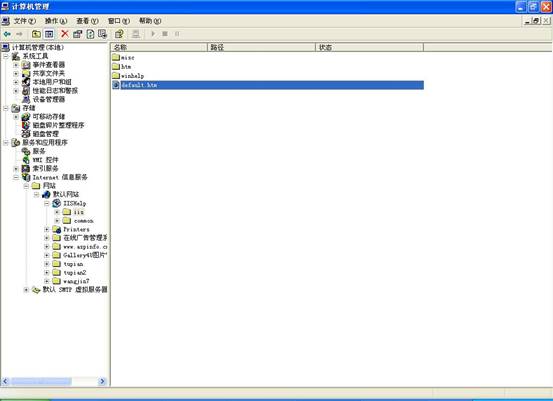
Task: Collapse the 系统工具 tree node
Action: point(6,56)
